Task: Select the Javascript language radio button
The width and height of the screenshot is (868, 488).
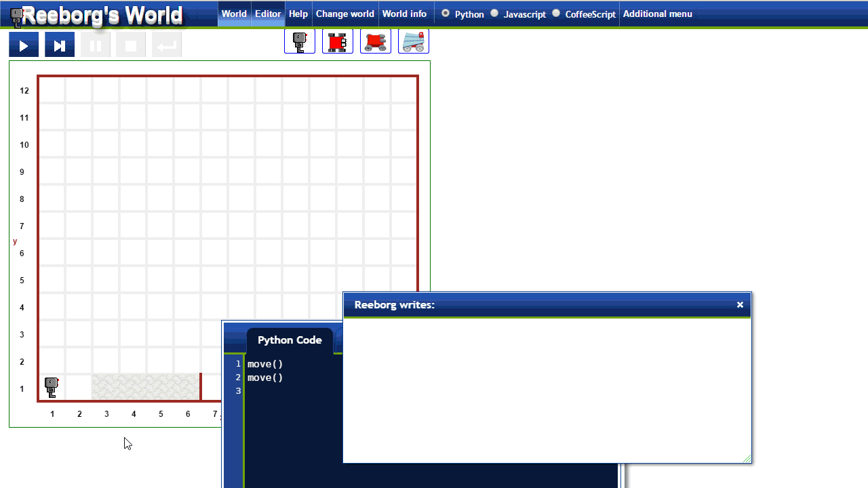Action: pos(494,13)
